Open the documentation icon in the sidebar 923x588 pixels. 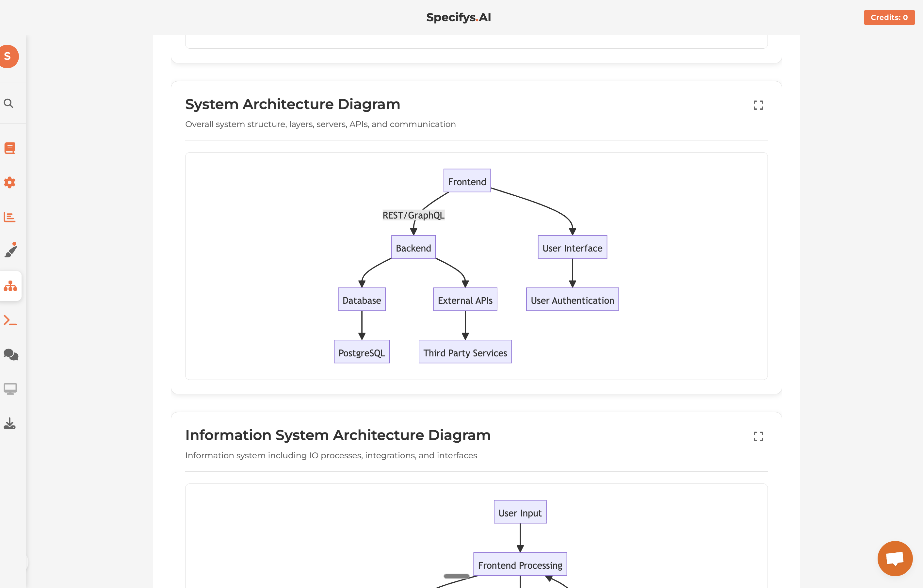(9, 148)
